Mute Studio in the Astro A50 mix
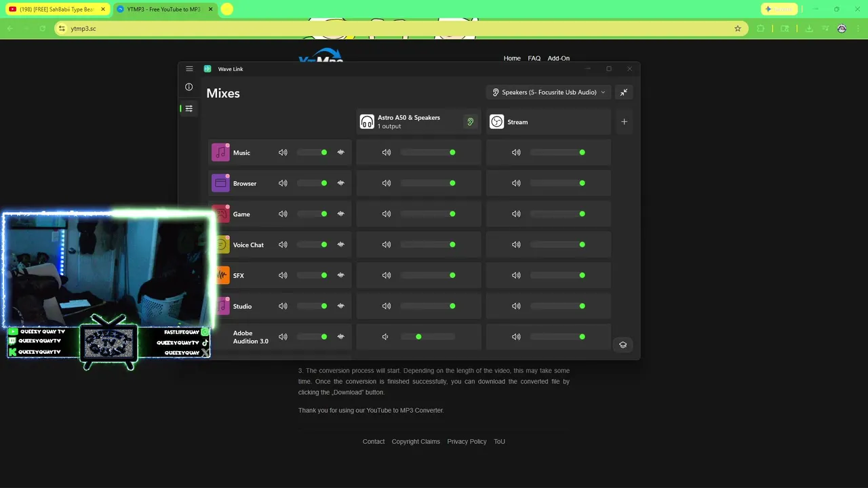The image size is (868, 488). [x=387, y=306]
